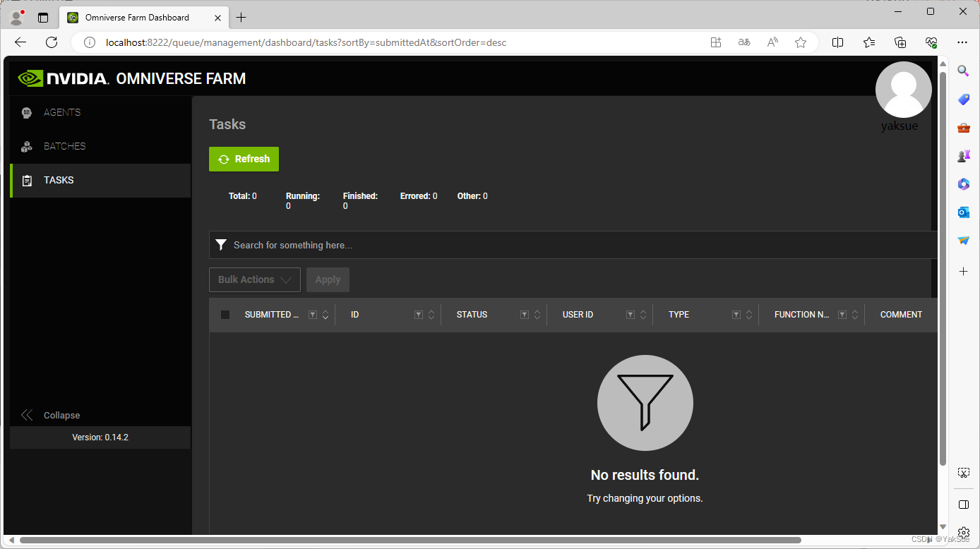Image resolution: width=980 pixels, height=549 pixels.
Task: Collapse the sidebar with Collapse button
Action: 51,415
